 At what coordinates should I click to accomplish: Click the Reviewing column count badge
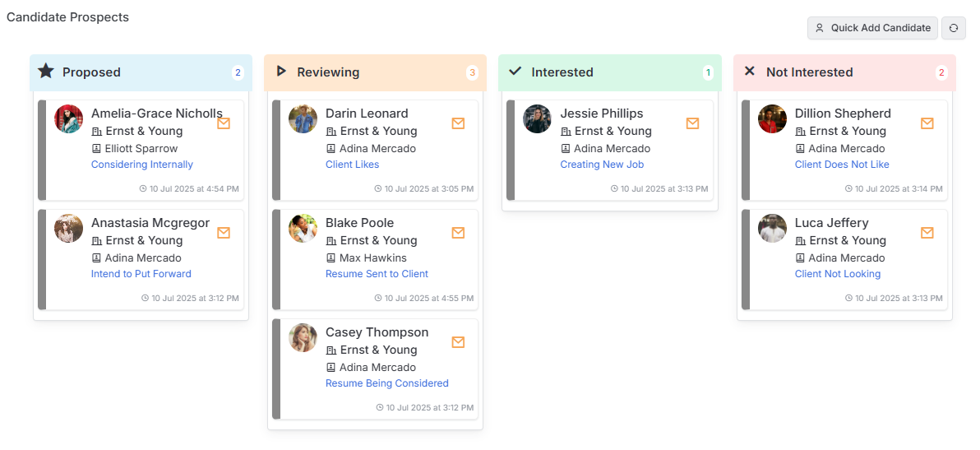click(472, 72)
